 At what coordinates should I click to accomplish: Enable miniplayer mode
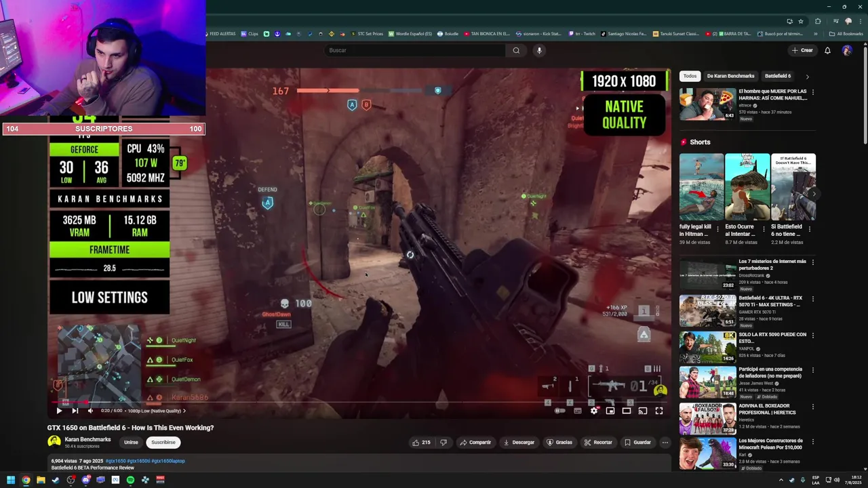coord(610,411)
